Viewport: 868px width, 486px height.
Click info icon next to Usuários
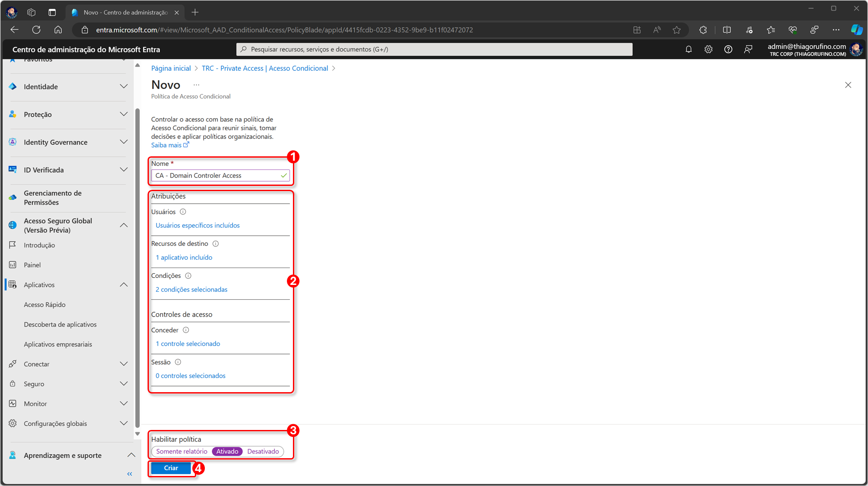(x=183, y=212)
